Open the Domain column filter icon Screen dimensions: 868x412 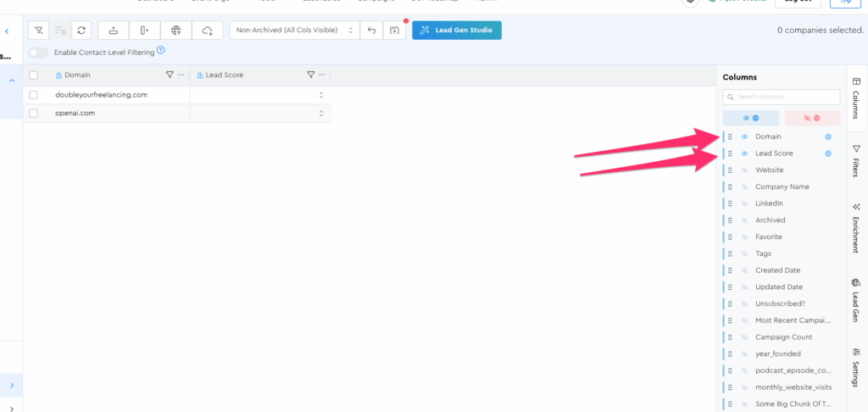point(170,75)
